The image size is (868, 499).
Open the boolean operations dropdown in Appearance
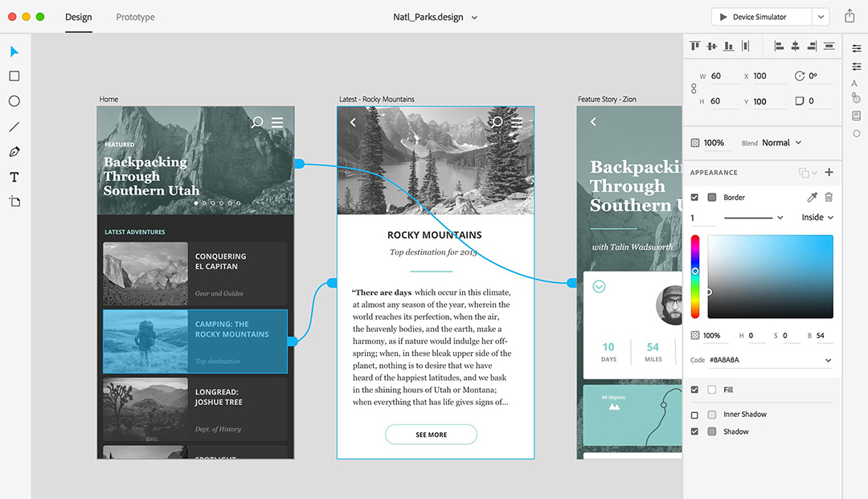coord(808,173)
